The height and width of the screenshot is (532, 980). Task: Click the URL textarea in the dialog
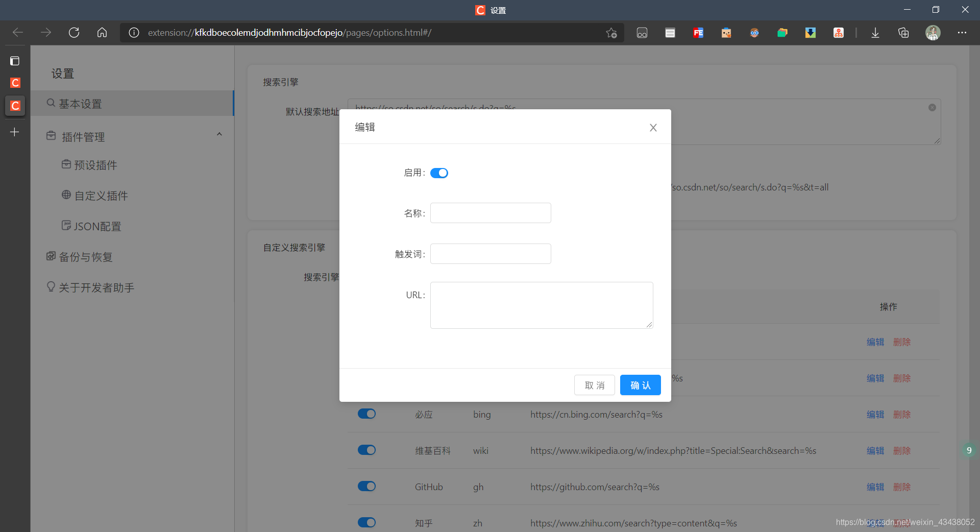pos(542,305)
